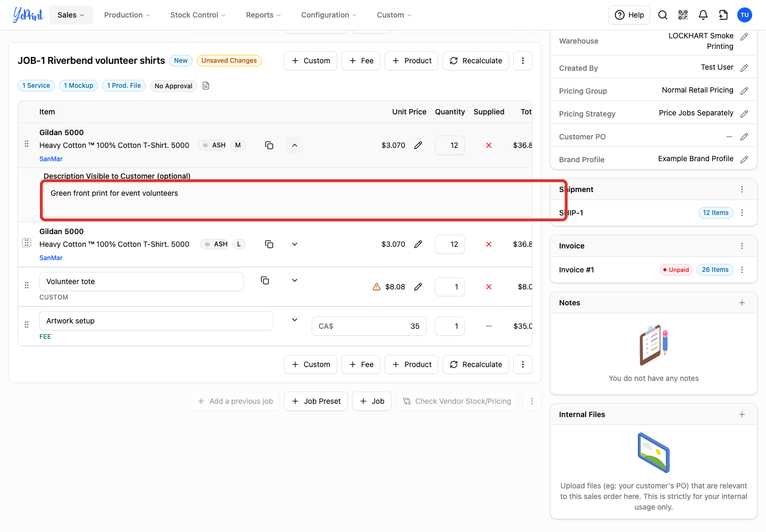The image size is (766, 532).
Task: Click the 1 Prod. File badge
Action: tap(124, 86)
